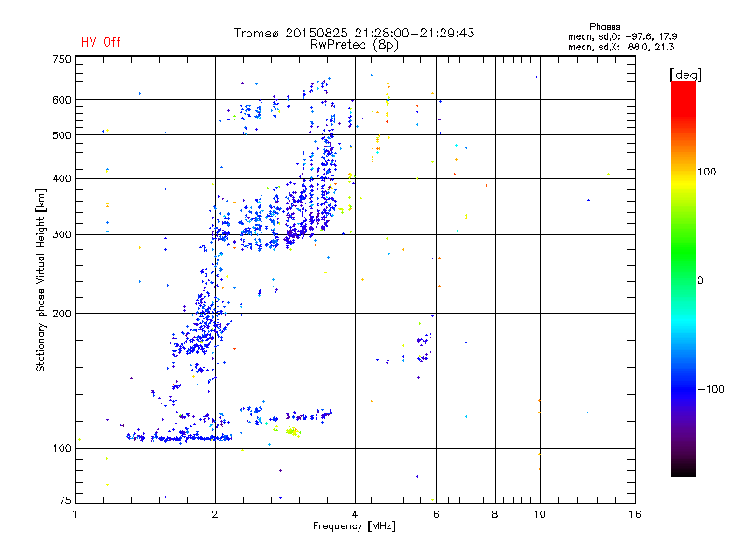Screen dimensions: 747x560
Task: Click the x-axis '4' tick label
Action: point(355,514)
